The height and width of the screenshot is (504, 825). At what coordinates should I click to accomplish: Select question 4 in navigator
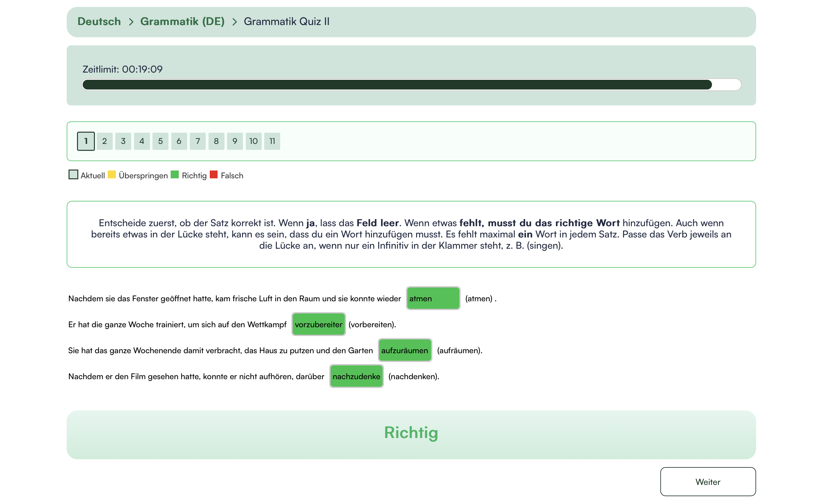[x=142, y=141]
